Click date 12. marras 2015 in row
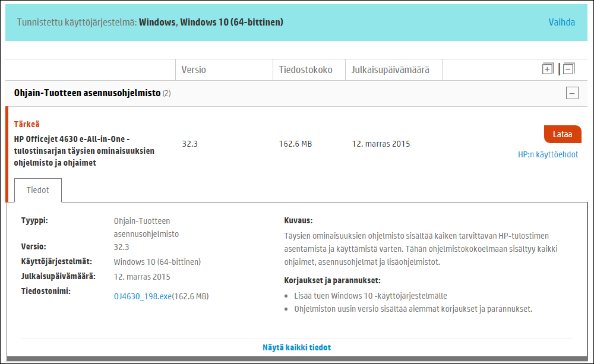Image resolution: width=594 pixels, height=364 pixels. coord(381,144)
